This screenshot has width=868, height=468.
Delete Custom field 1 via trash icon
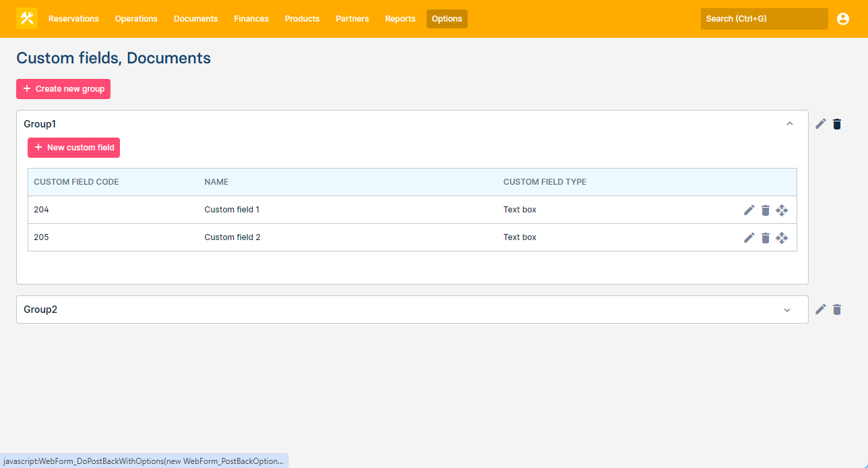tap(765, 210)
